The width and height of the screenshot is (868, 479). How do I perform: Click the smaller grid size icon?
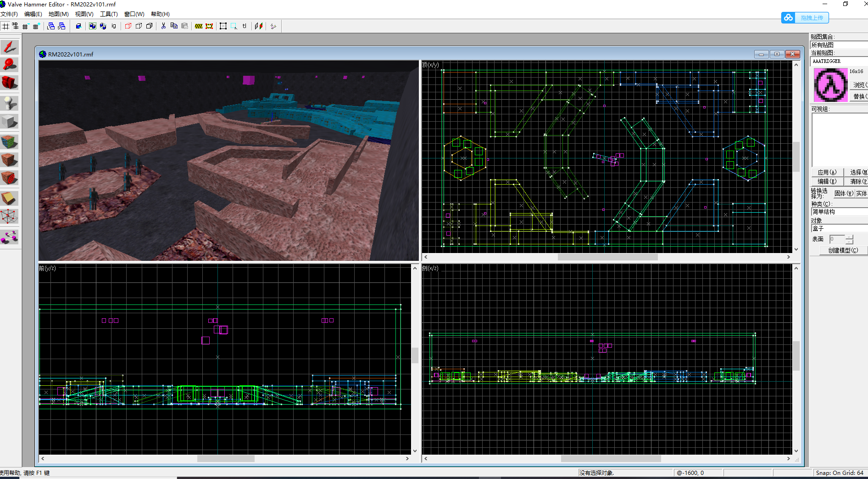click(26, 26)
